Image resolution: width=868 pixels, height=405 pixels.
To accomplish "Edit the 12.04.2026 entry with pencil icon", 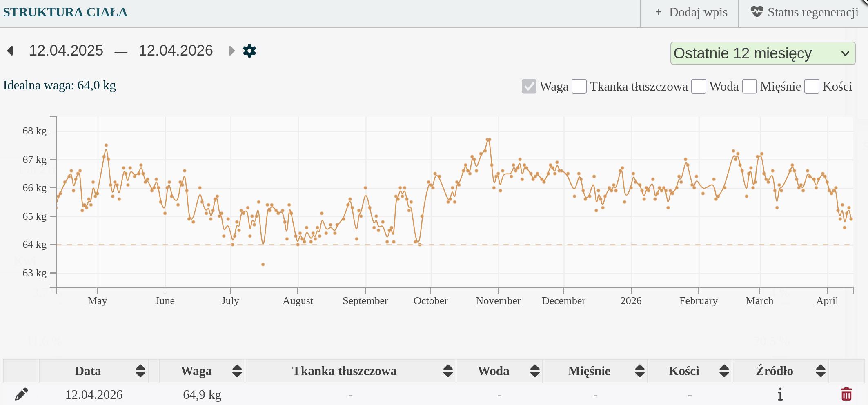I will (21, 394).
